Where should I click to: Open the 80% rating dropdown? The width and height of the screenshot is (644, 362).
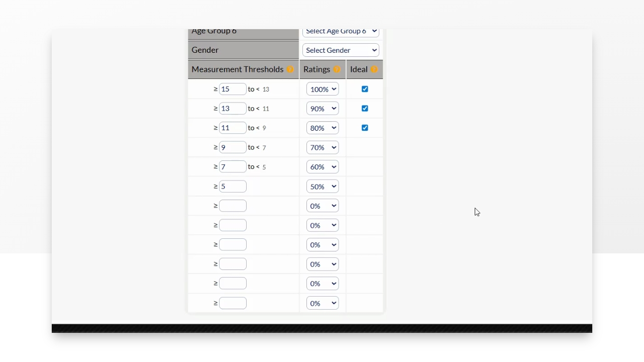(323, 128)
